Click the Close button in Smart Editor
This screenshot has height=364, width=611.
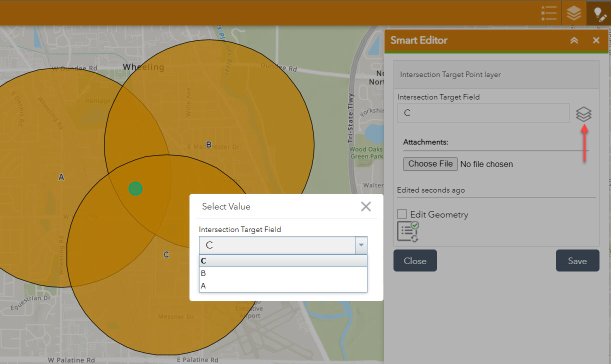point(415,260)
